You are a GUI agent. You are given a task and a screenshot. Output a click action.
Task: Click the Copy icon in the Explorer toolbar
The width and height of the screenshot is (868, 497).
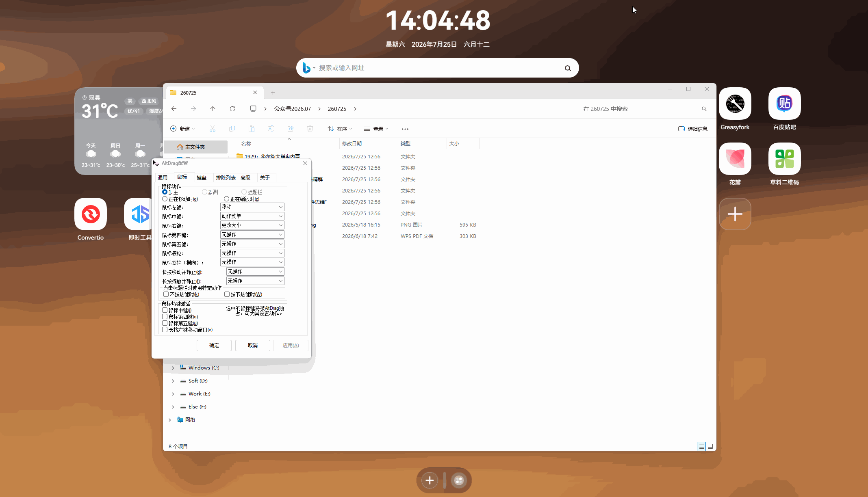click(232, 129)
